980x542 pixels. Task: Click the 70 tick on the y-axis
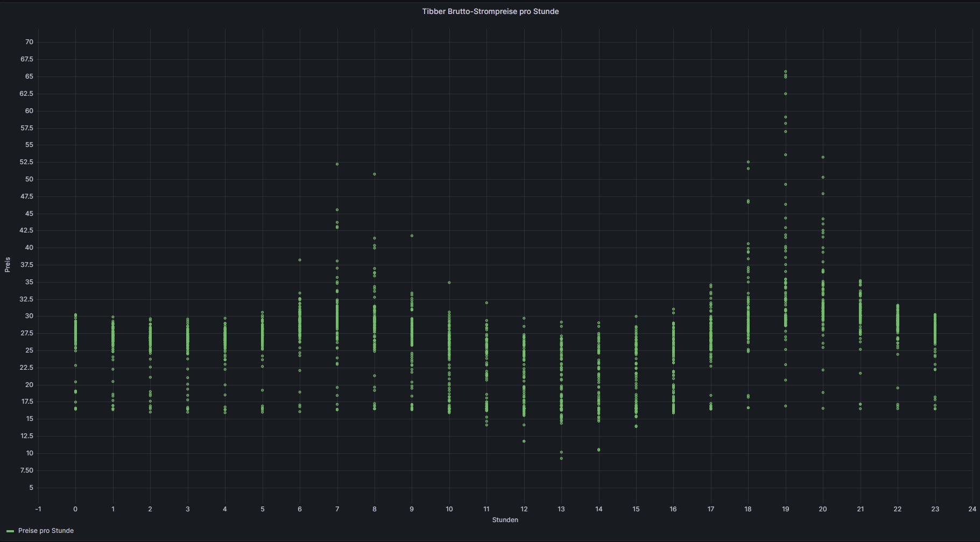29,42
